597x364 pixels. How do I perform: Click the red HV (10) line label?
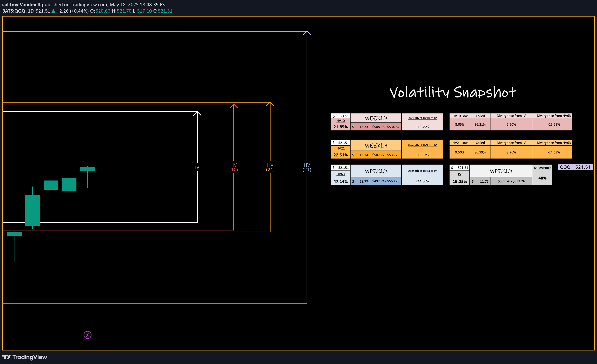[x=234, y=167]
